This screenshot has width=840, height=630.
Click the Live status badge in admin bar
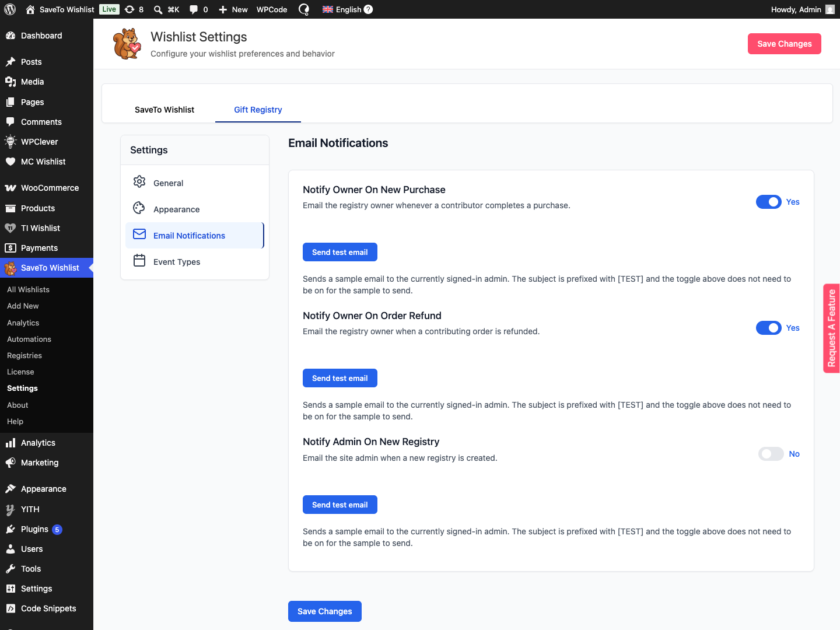coord(109,9)
